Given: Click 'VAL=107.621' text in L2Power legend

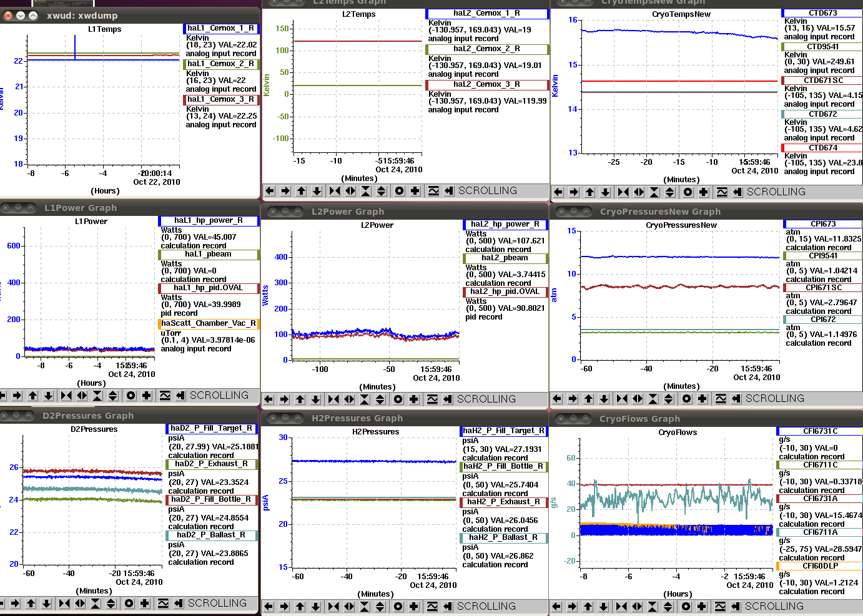Looking at the screenshot, I should (521, 241).
